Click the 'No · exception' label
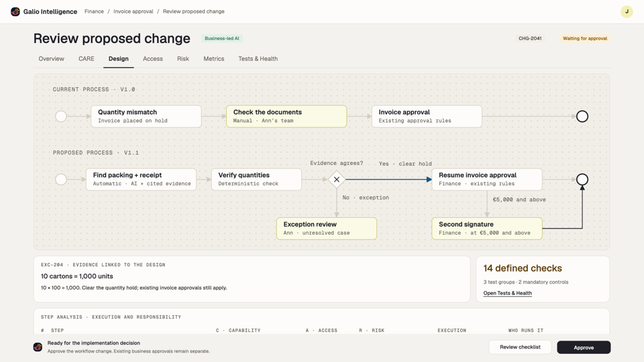The height and width of the screenshot is (362, 644). tap(366, 197)
